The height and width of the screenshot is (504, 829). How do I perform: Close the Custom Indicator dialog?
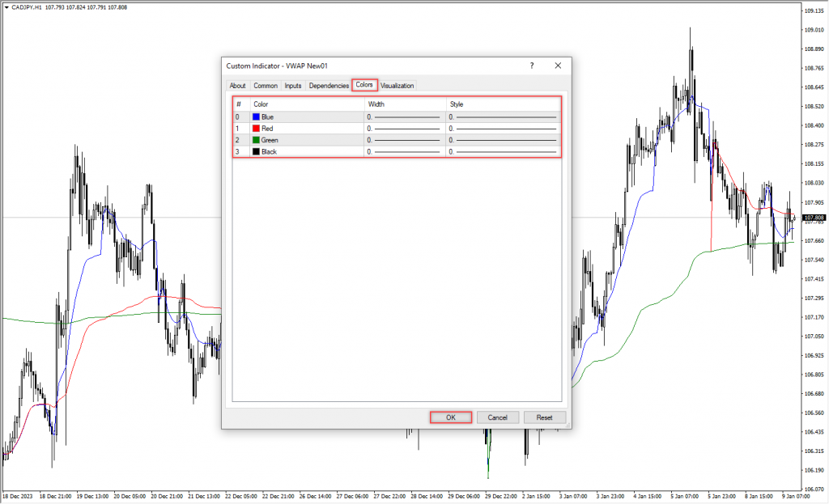[558, 66]
